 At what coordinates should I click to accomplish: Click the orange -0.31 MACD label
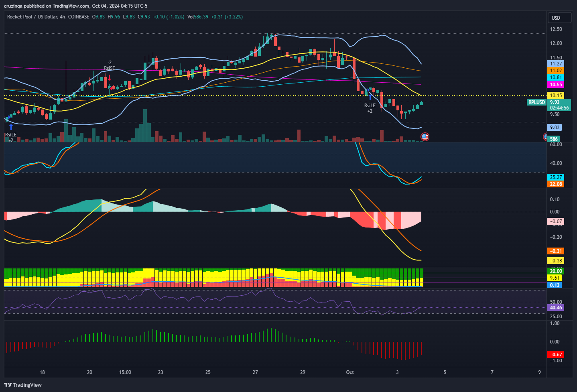[x=556, y=251]
